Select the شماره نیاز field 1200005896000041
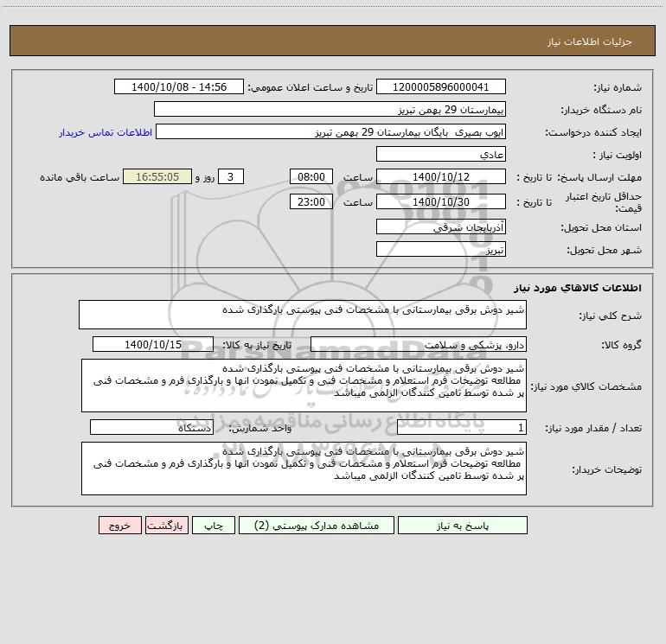 441,86
